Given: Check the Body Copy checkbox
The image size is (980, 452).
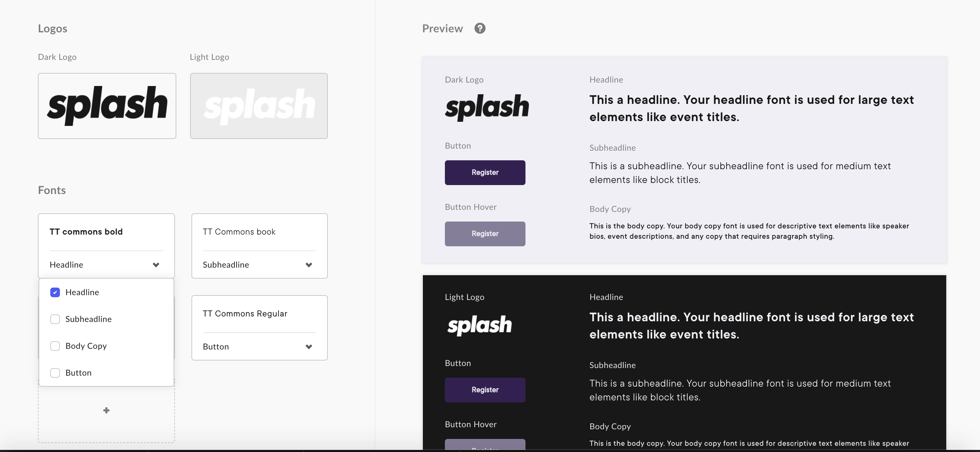Looking at the screenshot, I should pos(55,346).
